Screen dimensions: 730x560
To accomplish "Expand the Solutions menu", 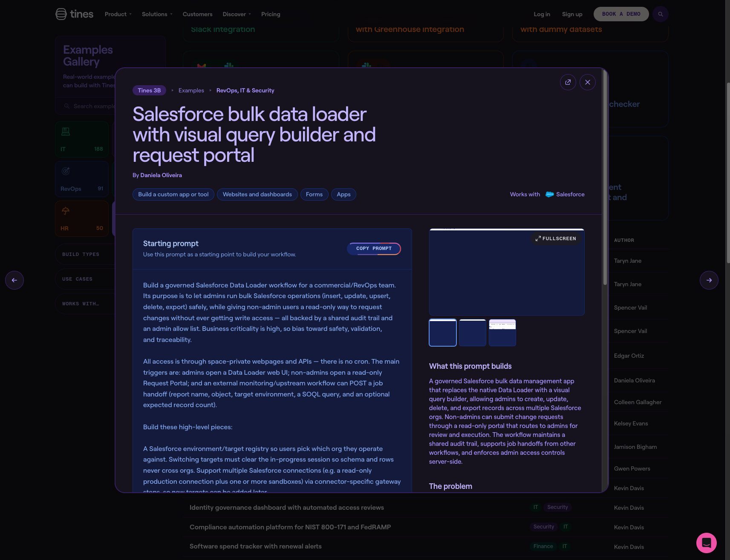I will (x=157, y=14).
